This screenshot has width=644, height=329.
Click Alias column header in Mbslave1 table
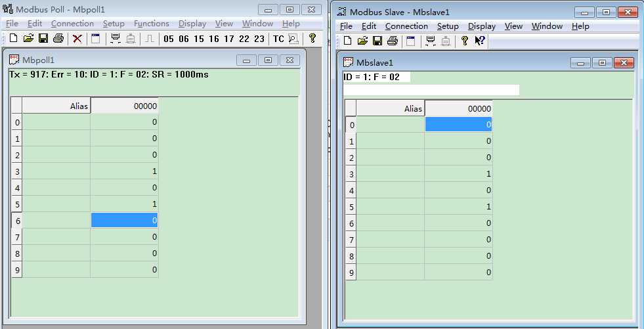(x=390, y=108)
